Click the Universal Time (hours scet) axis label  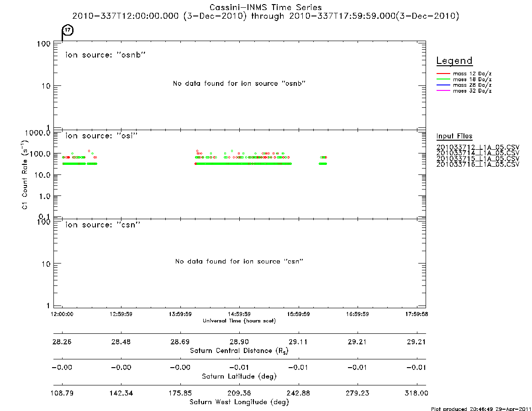239,321
